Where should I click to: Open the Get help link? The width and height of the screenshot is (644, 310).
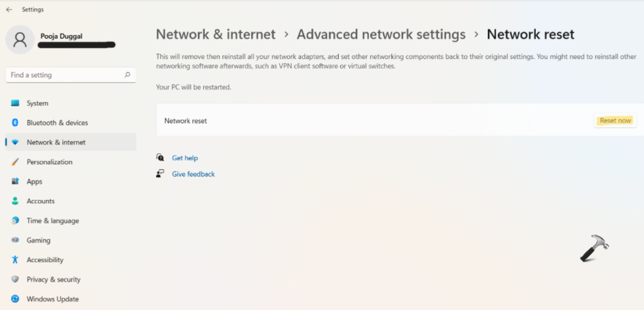[x=185, y=158]
